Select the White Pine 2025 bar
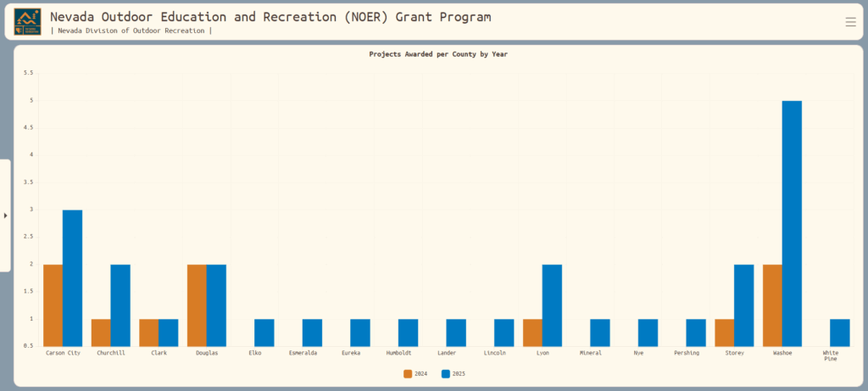Viewport: 868px width, 391px height. point(840,332)
